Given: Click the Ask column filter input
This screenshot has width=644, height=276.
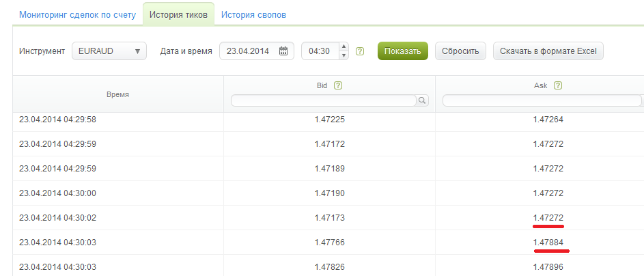Looking at the screenshot, I should [542, 100].
